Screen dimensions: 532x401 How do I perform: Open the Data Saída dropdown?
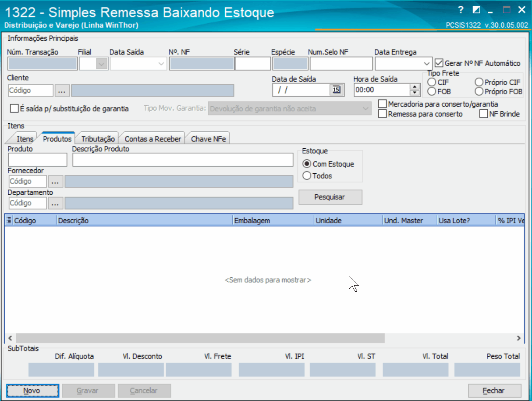pos(160,64)
